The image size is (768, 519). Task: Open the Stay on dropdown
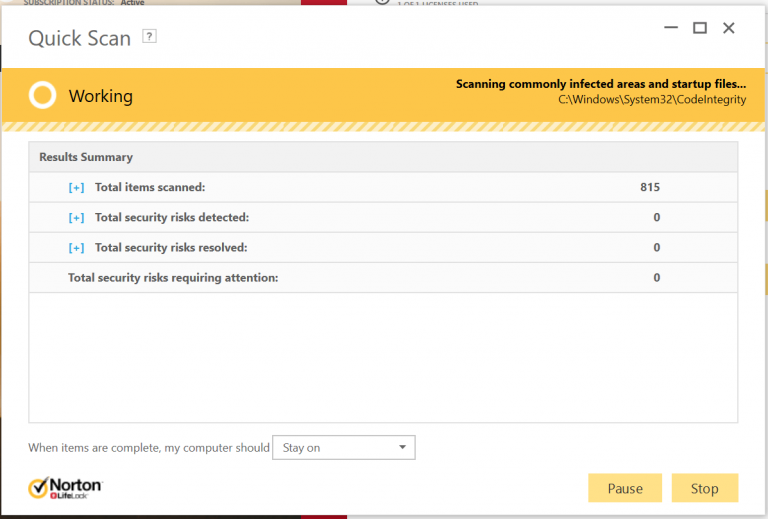coord(344,448)
